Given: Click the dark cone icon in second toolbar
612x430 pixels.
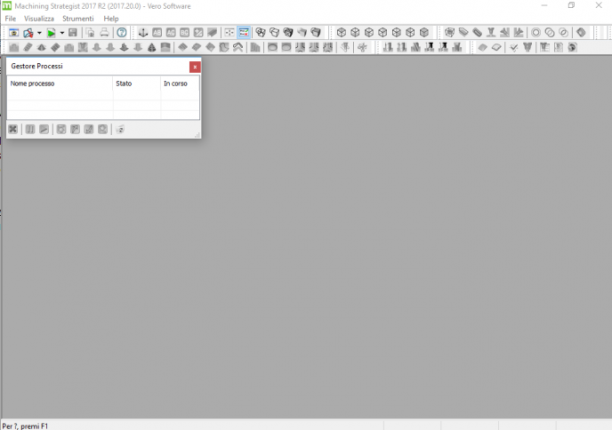Looking at the screenshot, I should pyautogui.click(x=151, y=47).
